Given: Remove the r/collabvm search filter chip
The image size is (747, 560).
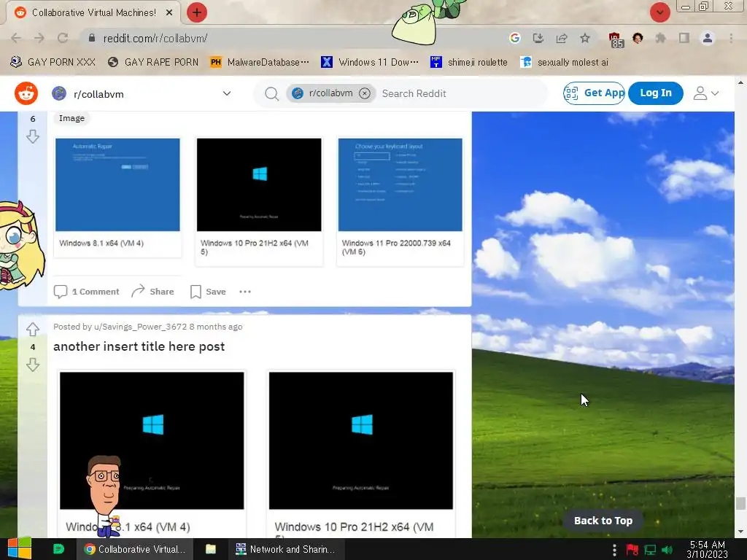Looking at the screenshot, I should pos(365,93).
